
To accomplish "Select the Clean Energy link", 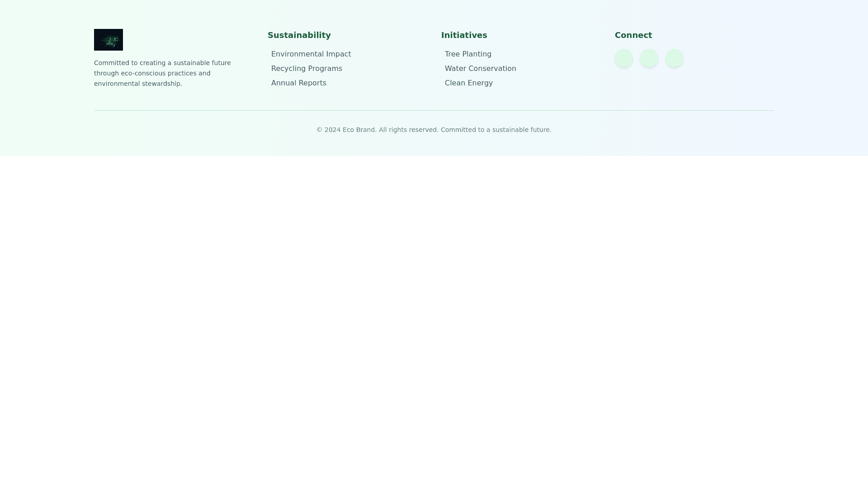I will [468, 83].
